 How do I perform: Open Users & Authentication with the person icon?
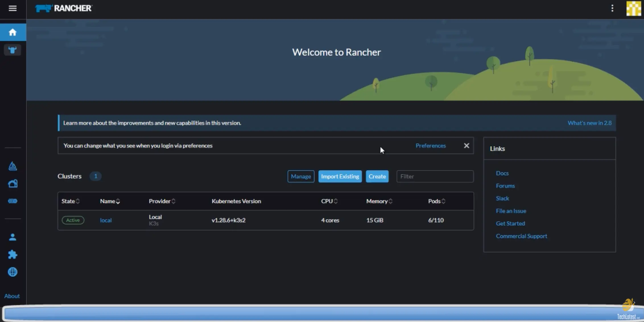13,237
